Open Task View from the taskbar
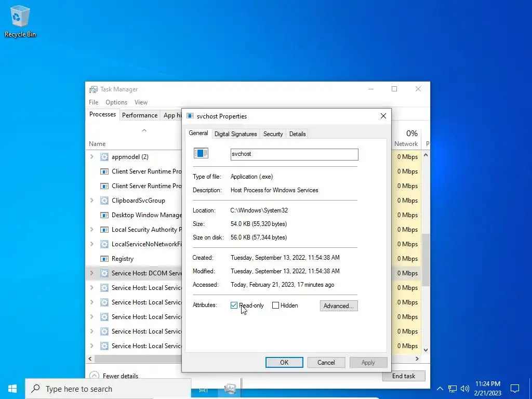 point(203,389)
